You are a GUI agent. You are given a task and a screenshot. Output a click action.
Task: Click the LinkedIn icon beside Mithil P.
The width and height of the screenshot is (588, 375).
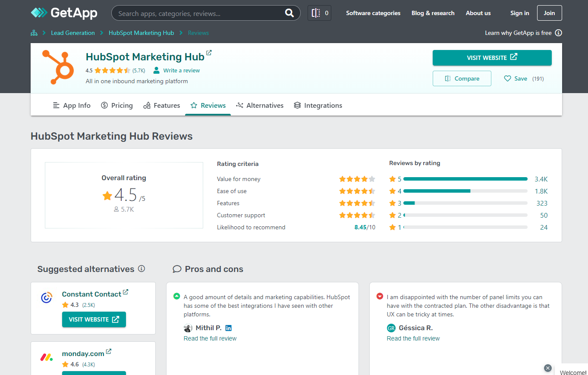click(229, 328)
